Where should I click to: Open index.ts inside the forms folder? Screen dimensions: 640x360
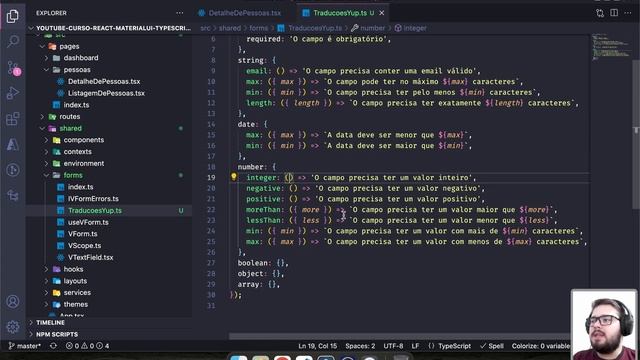pos(80,187)
